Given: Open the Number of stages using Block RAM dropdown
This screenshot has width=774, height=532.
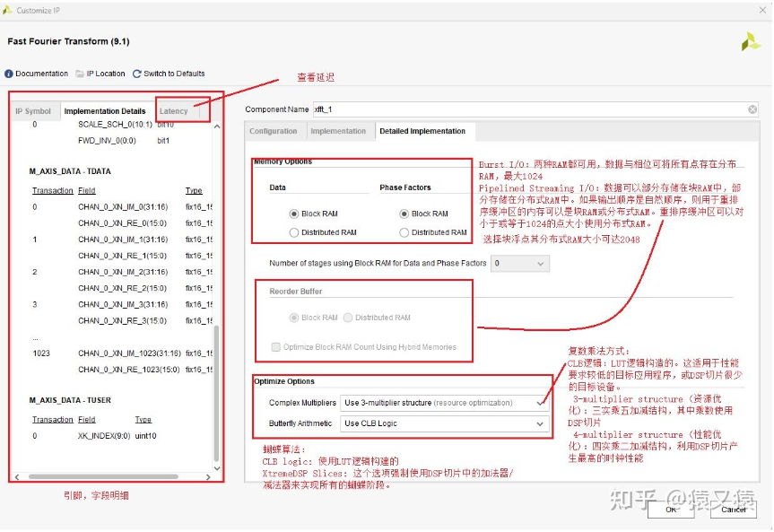Looking at the screenshot, I should pos(519,264).
